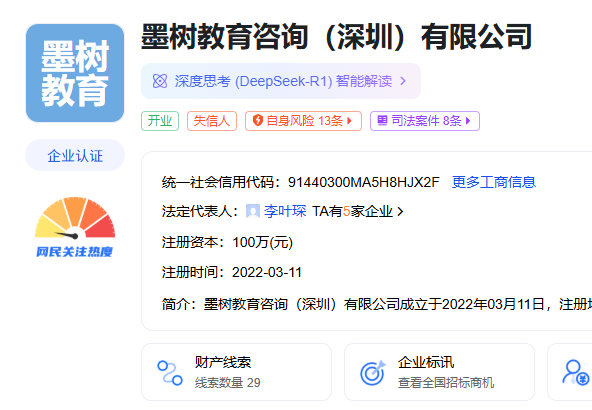Screen dimensions: 592x410
Task: Click the 开业 status tag
Action: coord(160,121)
